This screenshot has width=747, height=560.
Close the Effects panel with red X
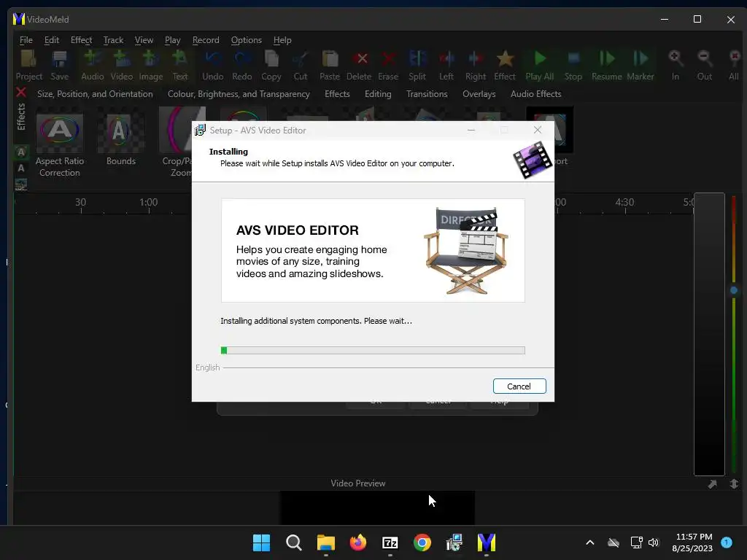tap(21, 92)
